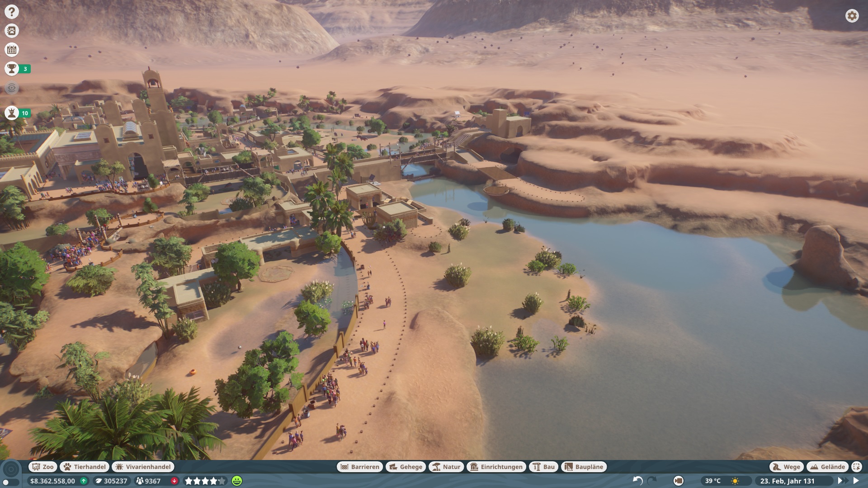Click the date 23. Feb, Jahr 131

pyautogui.click(x=787, y=481)
